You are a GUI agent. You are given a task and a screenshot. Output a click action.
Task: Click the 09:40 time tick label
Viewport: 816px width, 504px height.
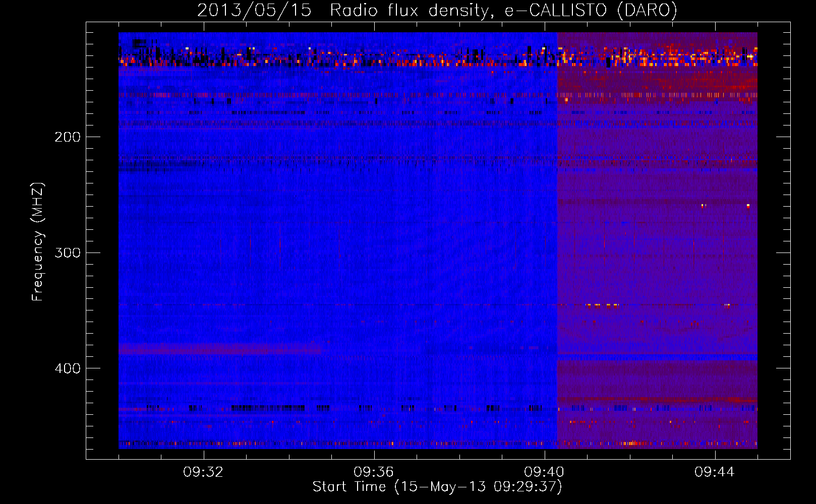(x=544, y=472)
